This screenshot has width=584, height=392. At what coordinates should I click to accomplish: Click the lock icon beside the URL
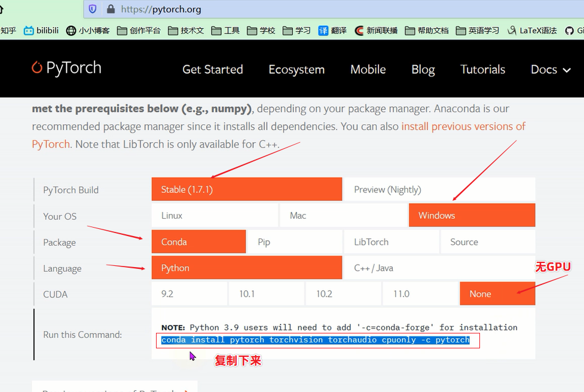111,9
